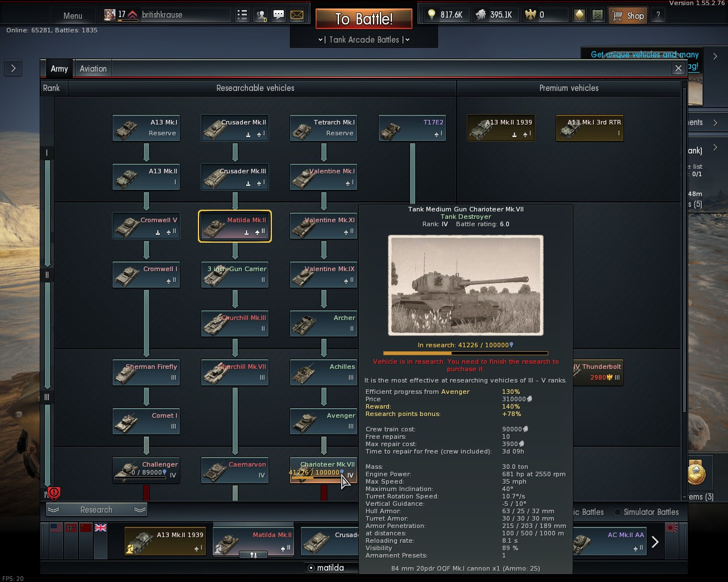Click the matilda preset radio button
Screen dimensions: 728x582
pos(311,568)
